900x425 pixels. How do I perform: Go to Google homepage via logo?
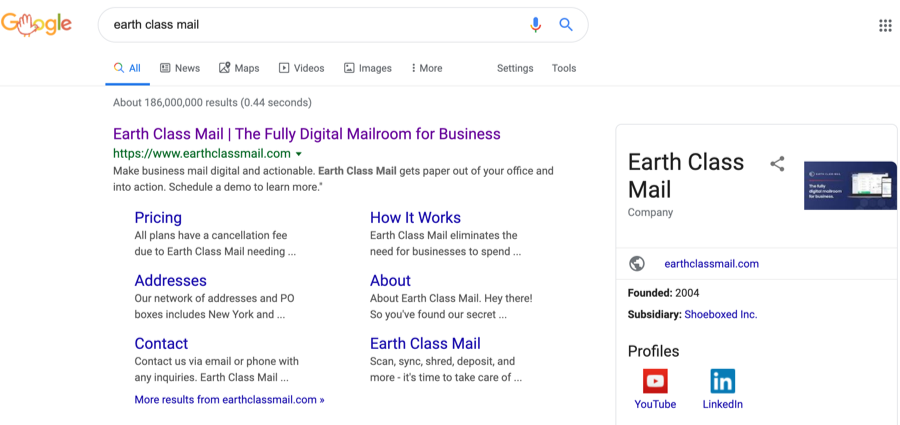(x=37, y=24)
